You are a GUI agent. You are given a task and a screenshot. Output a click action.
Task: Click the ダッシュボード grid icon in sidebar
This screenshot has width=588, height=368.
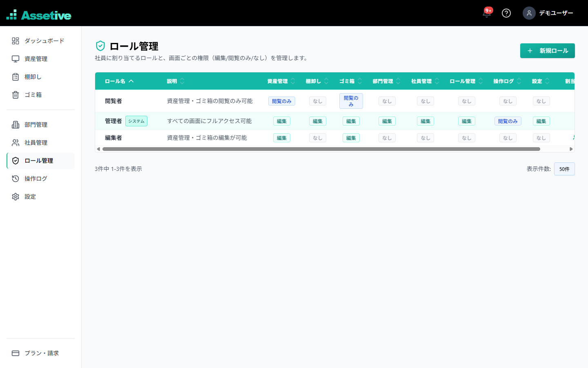(16, 41)
